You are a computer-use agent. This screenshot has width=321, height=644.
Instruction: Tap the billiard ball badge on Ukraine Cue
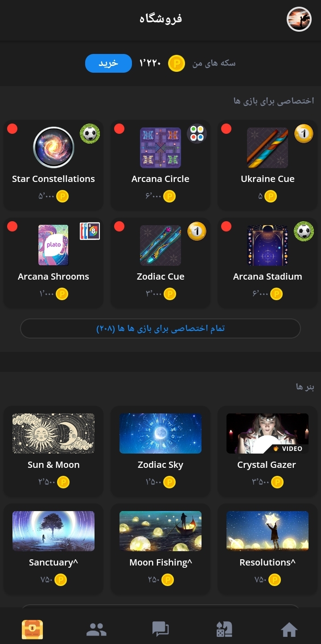tap(304, 134)
